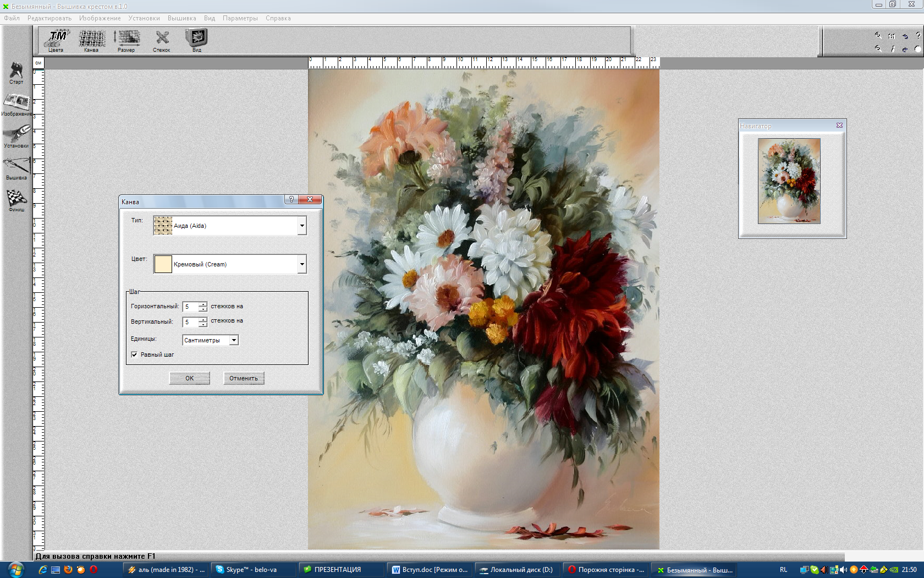924x578 pixels.
Task: Open the Параметры menu
Action: pyautogui.click(x=240, y=18)
